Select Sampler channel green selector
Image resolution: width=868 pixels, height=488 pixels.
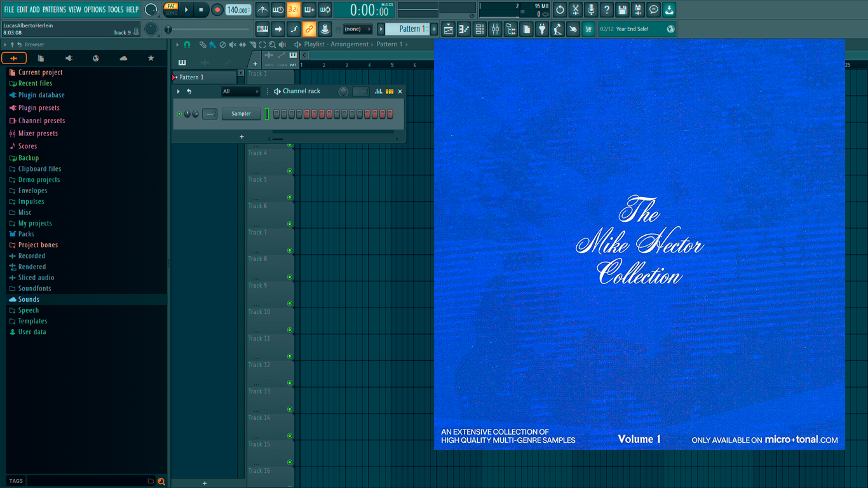point(268,114)
